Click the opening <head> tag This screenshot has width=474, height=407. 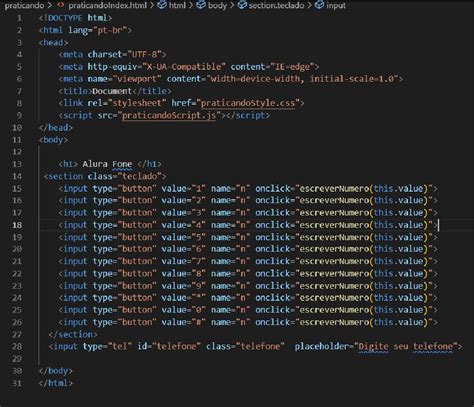tap(53, 42)
